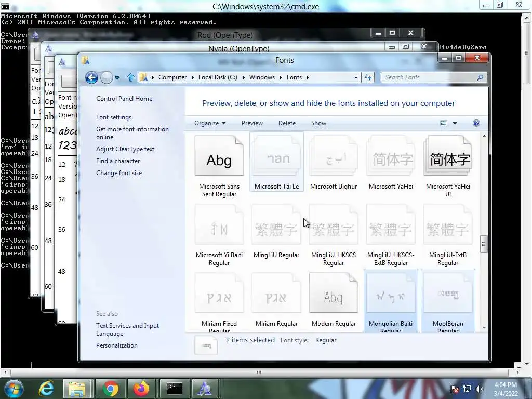Open the Action Center flag icon

coord(455,389)
